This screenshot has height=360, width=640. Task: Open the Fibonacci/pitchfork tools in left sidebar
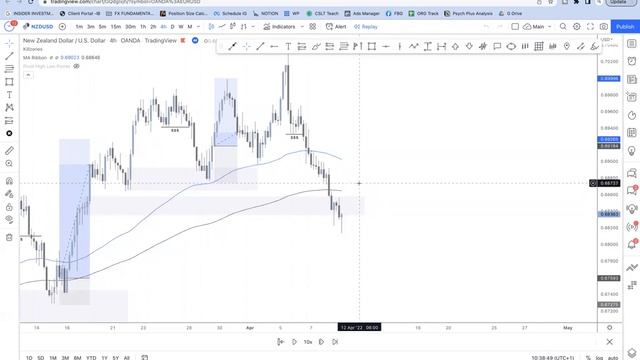[x=9, y=69]
